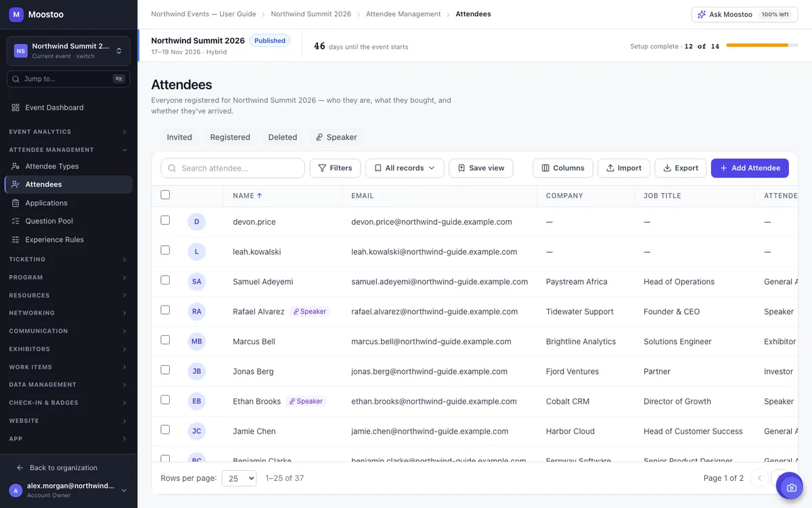Click the Northwind Summit 2026 breadcrumb
The image size is (812, 508).
pyautogui.click(x=311, y=14)
